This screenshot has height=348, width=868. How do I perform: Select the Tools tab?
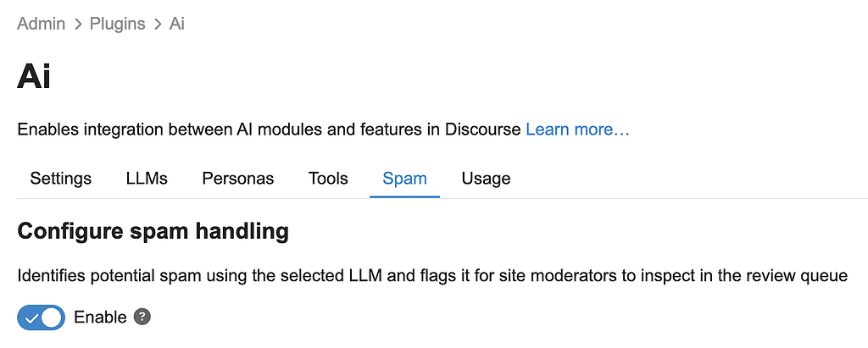coord(328,179)
